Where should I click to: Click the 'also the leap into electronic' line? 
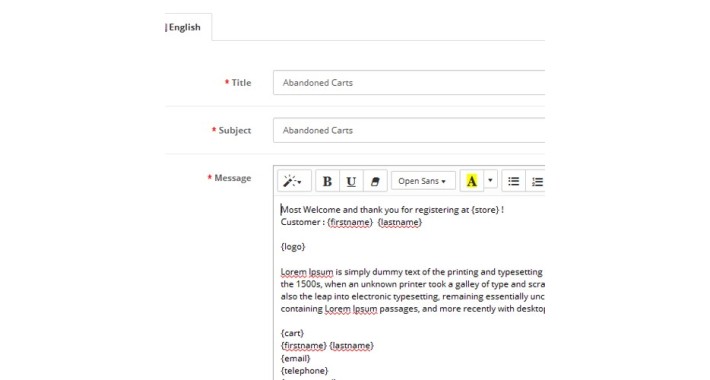click(413, 296)
